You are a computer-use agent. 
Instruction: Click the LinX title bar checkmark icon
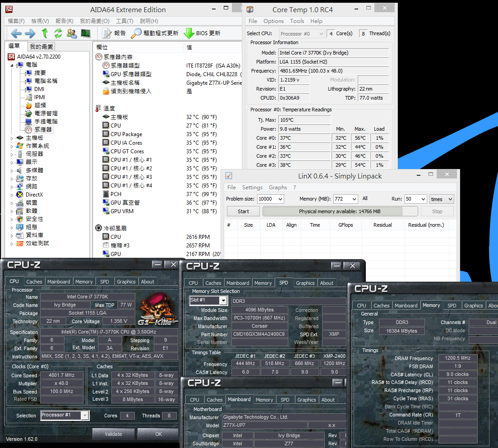228,176
